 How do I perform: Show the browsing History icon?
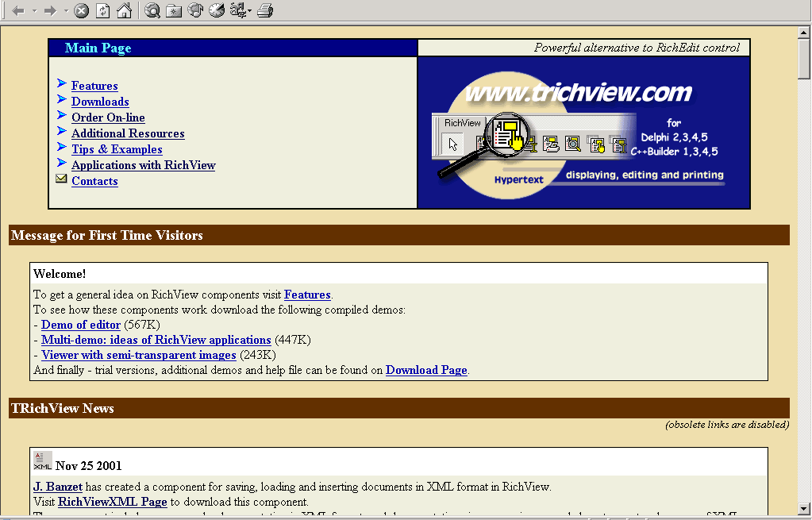click(x=217, y=11)
